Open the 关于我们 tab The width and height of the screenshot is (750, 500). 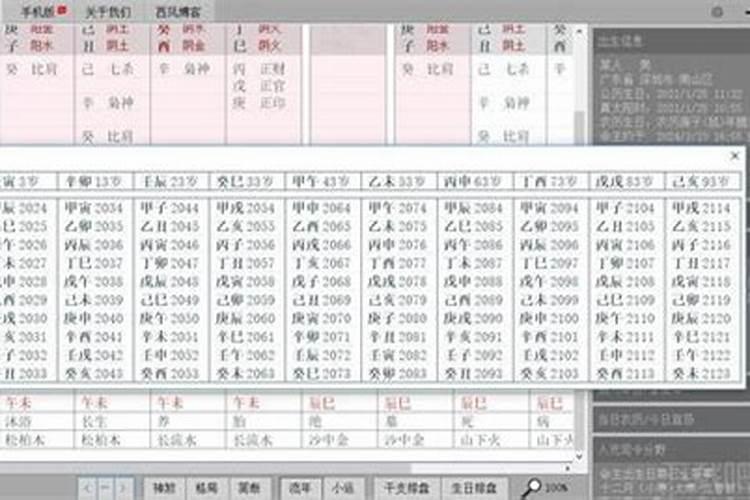pyautogui.click(x=108, y=12)
